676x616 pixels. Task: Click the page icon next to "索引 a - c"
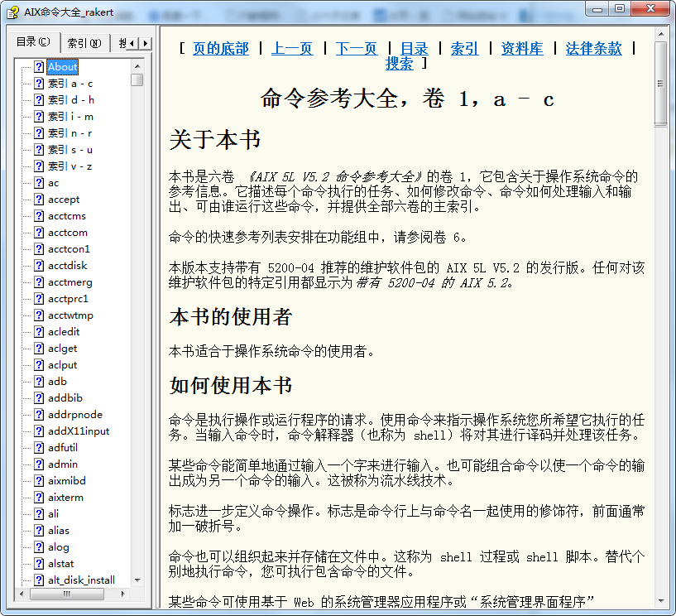tap(40, 83)
